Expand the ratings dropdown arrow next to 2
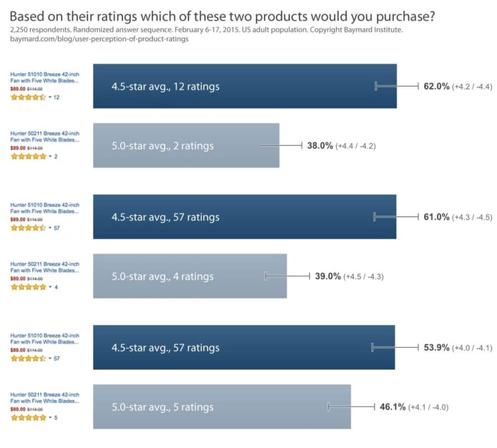The height and width of the screenshot is (448, 497). point(50,157)
